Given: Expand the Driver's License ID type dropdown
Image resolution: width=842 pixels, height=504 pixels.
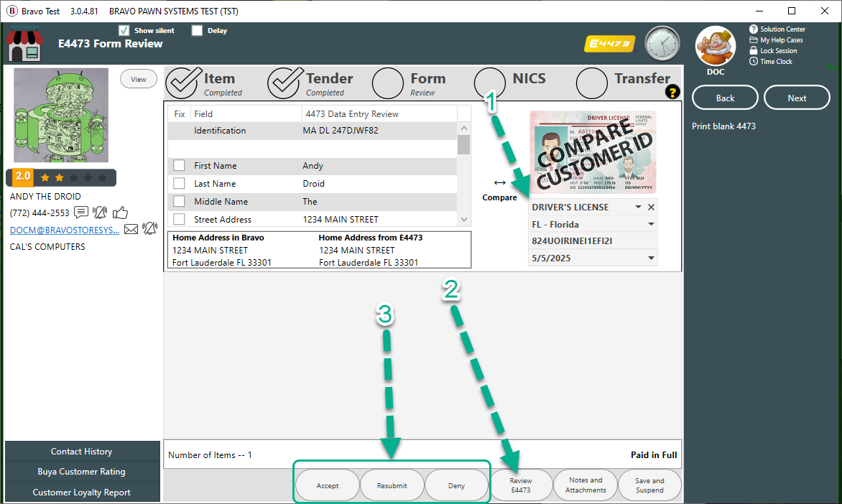Looking at the screenshot, I should (x=637, y=207).
